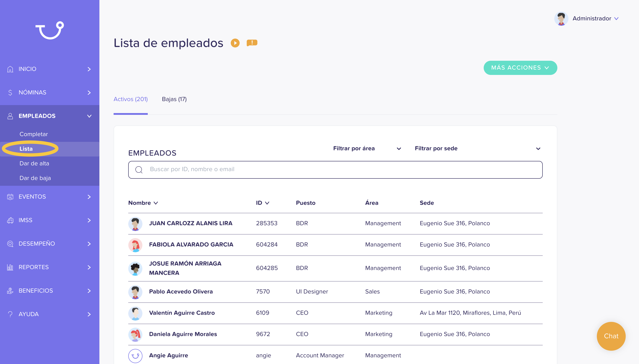Image resolution: width=639 pixels, height=364 pixels.
Task: Click ID 285353 cell
Action: (x=266, y=223)
